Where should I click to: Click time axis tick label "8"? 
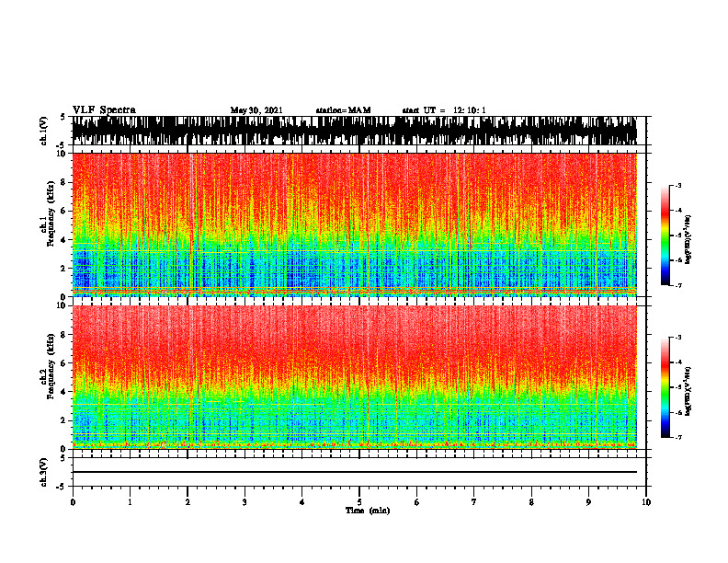[x=531, y=502]
